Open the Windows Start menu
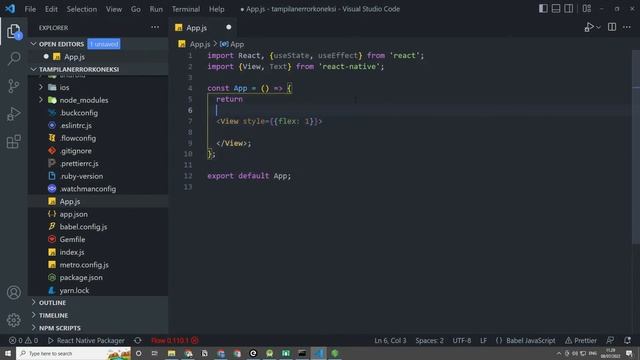 [x=8, y=353]
